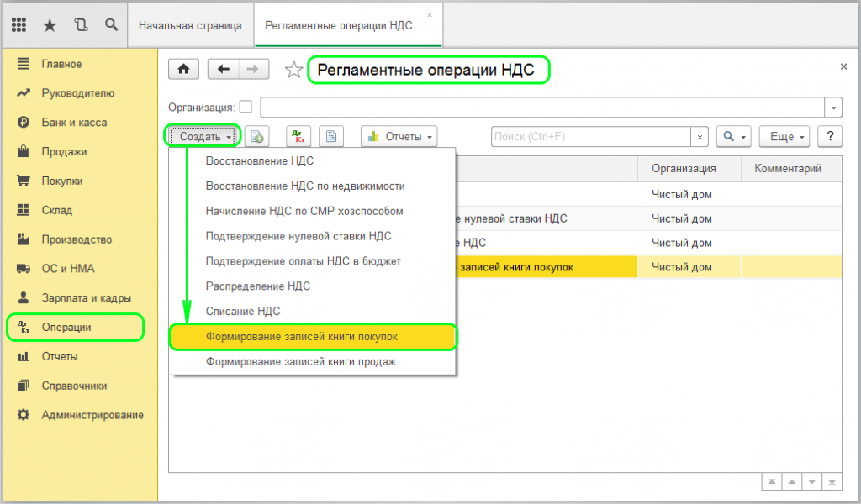This screenshot has width=861, height=504.
Task: Click the global search magnifier icon
Action: [x=111, y=25]
